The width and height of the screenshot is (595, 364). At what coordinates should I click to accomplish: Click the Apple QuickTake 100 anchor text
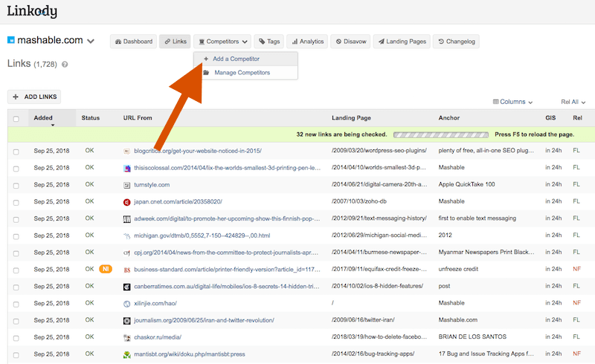[467, 184]
